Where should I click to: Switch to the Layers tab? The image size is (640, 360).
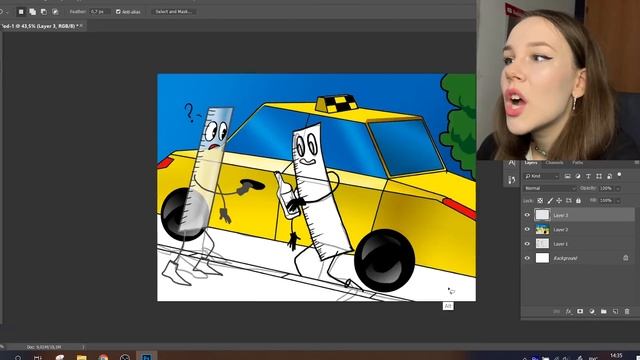click(531, 162)
